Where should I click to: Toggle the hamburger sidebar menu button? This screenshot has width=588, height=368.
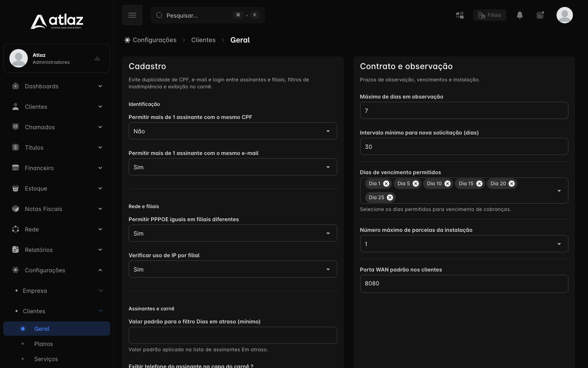pyautogui.click(x=132, y=15)
